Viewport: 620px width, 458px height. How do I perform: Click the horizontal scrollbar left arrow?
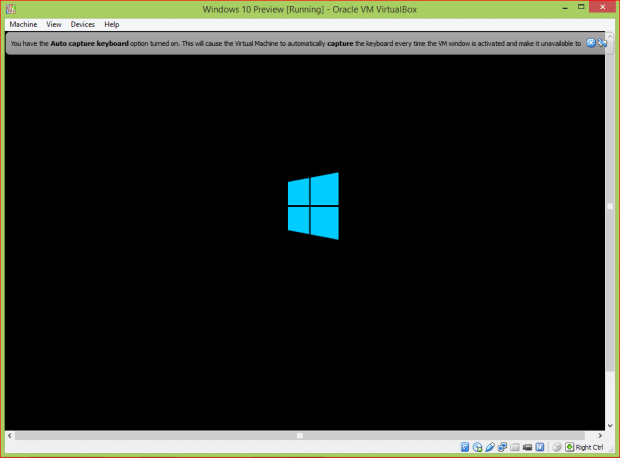9,435
